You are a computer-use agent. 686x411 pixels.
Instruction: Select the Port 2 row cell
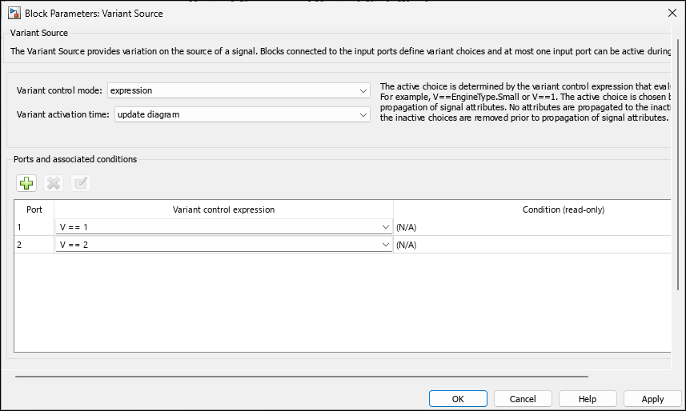34,244
